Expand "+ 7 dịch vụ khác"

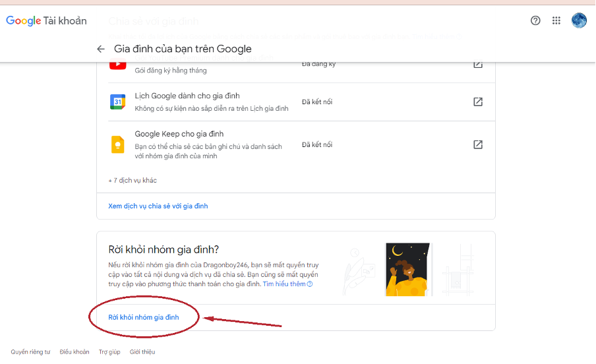[x=133, y=180]
